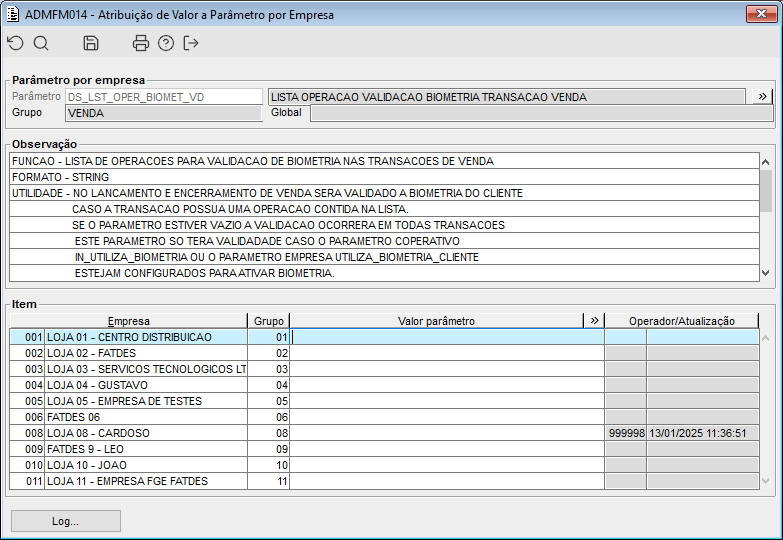Click operator code 999998 cell

click(x=626, y=433)
